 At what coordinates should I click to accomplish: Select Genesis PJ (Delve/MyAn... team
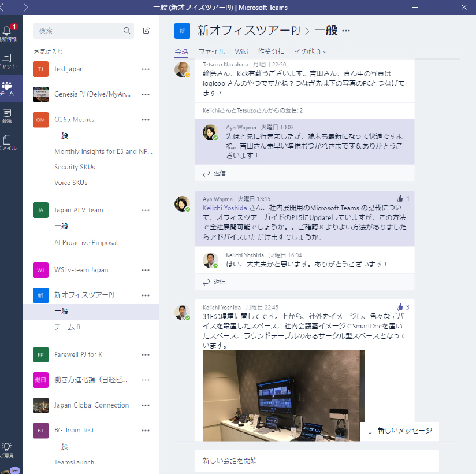(x=92, y=94)
